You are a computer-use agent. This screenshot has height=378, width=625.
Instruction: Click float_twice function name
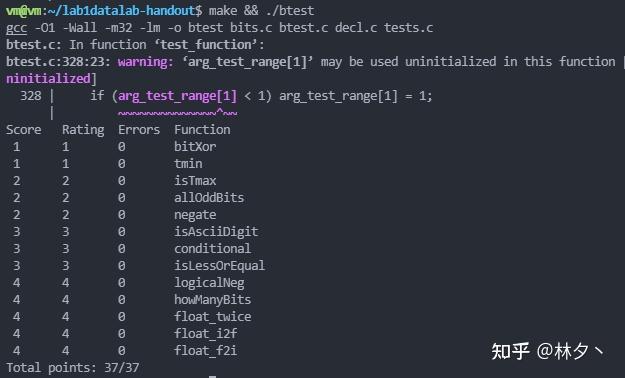(x=212, y=317)
